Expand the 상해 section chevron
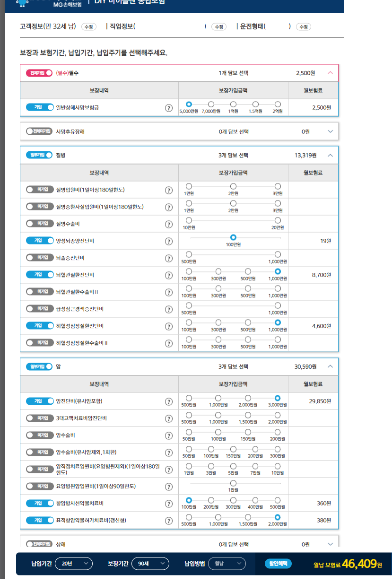392x583 pixels. pyautogui.click(x=330, y=544)
